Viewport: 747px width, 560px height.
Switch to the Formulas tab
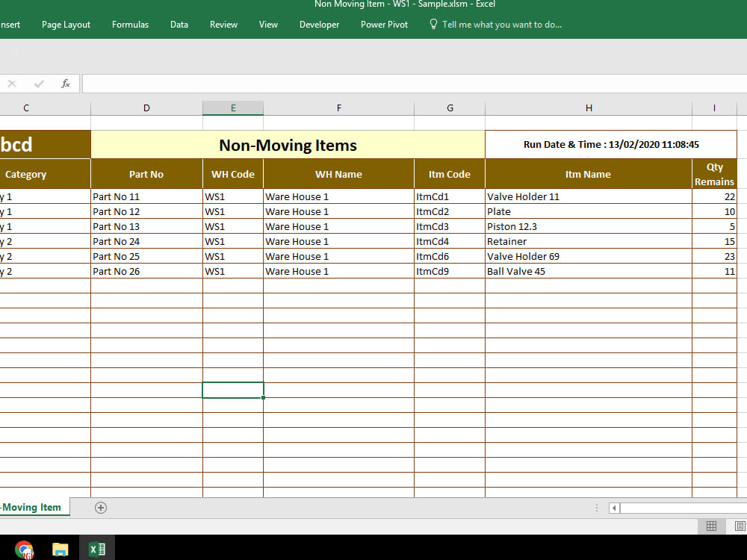[130, 24]
